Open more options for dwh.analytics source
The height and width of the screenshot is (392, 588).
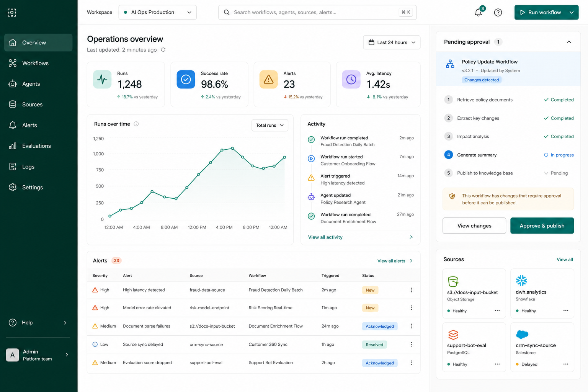(566, 311)
